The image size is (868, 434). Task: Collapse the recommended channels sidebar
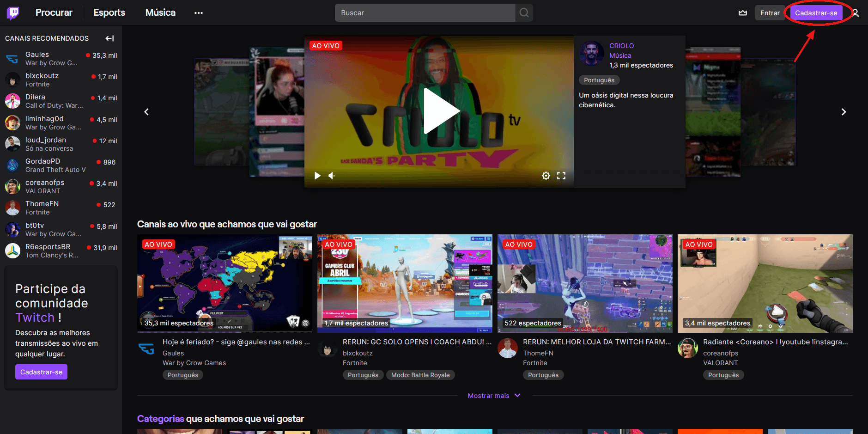click(x=109, y=38)
